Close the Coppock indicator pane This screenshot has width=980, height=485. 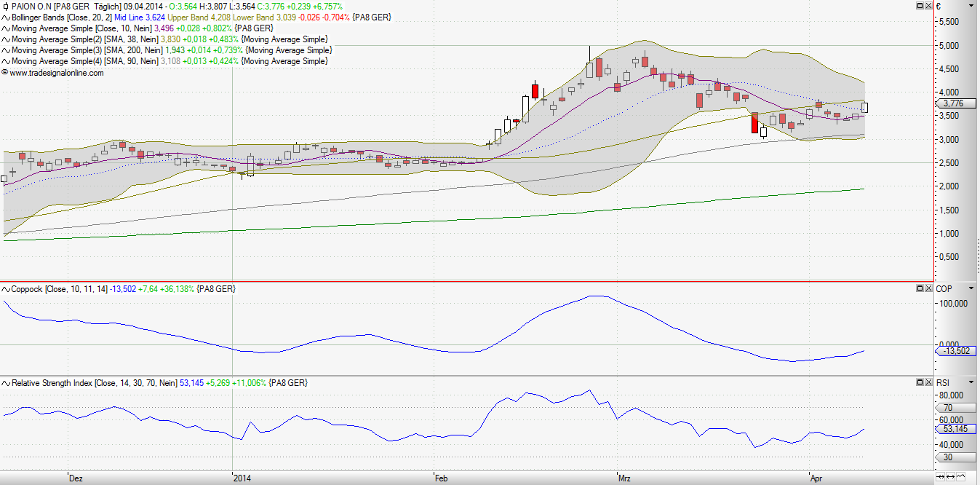928,288
